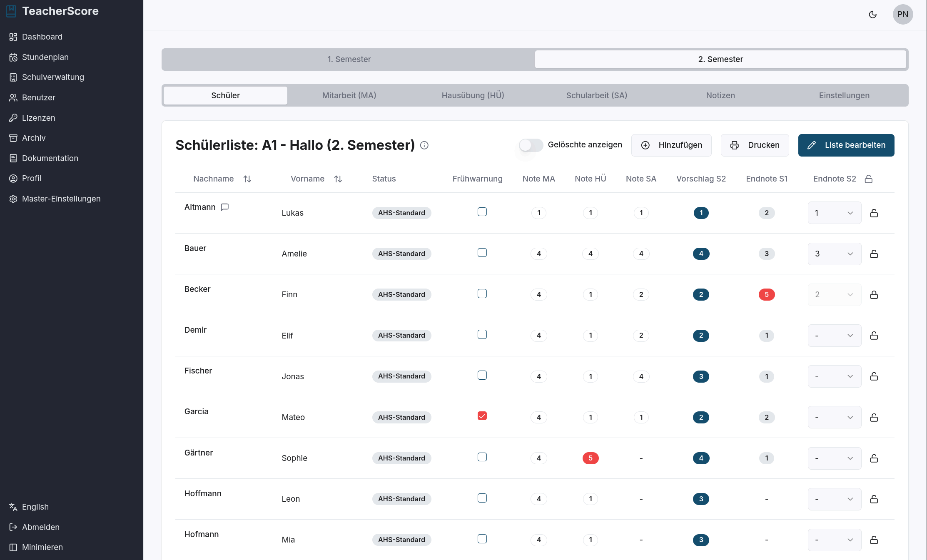Check Frühwarnung for Fischer Jonas

(482, 375)
